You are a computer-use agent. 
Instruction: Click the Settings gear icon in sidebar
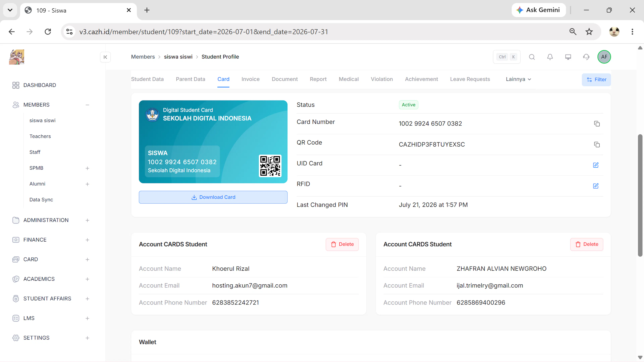click(x=16, y=338)
